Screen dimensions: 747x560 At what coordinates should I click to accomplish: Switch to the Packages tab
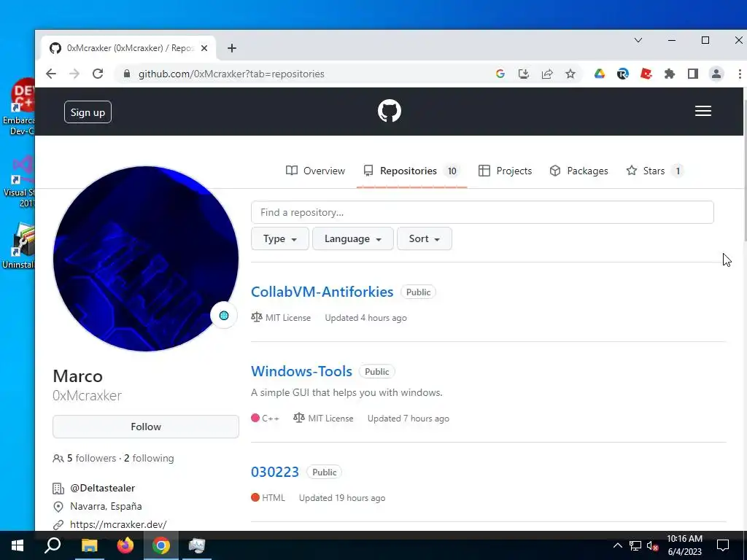(x=578, y=171)
